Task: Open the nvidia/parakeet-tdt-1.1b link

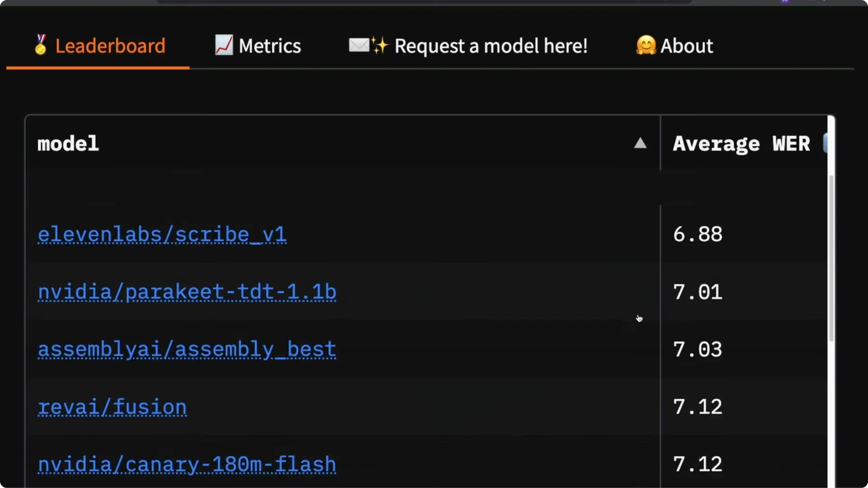Action: tap(187, 292)
